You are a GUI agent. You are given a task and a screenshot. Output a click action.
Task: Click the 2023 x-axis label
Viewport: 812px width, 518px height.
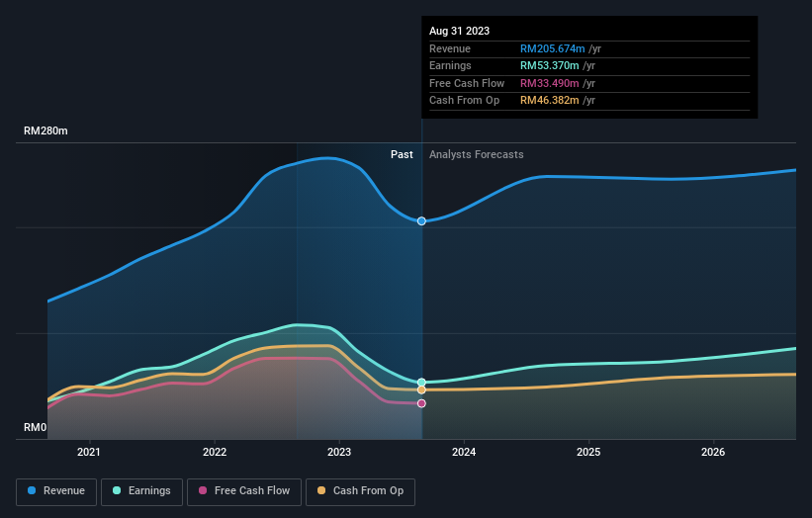click(339, 453)
